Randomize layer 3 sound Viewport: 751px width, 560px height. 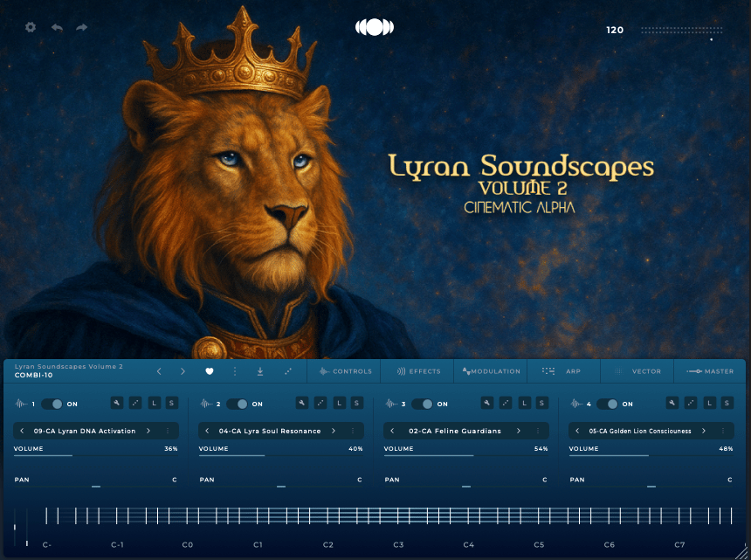coord(506,403)
